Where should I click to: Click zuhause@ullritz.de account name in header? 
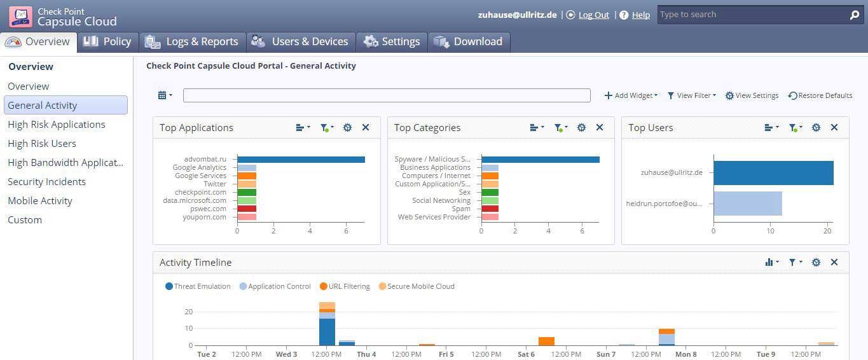pos(517,15)
